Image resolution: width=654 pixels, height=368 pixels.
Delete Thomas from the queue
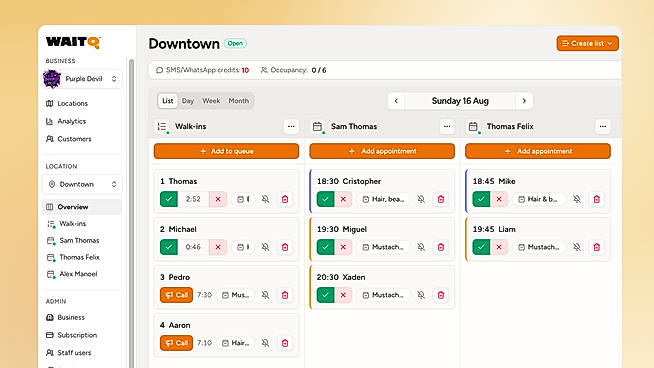[x=285, y=199]
